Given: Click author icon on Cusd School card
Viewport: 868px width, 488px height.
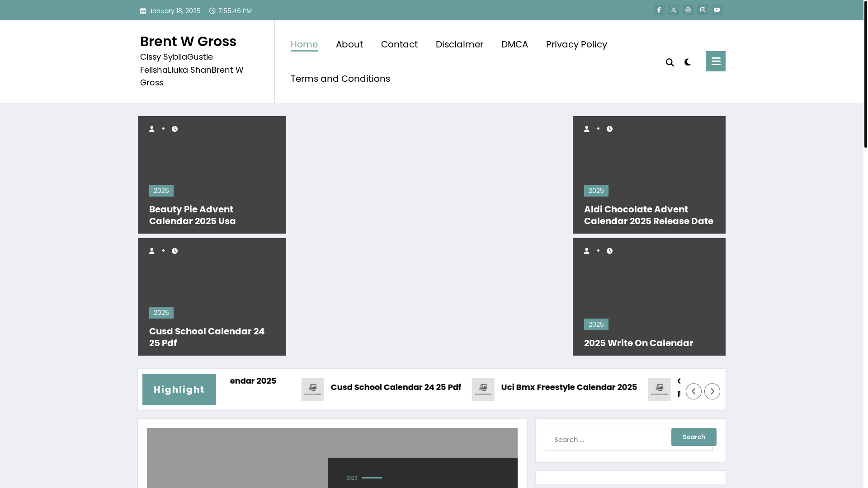Looking at the screenshot, I should tap(152, 251).
